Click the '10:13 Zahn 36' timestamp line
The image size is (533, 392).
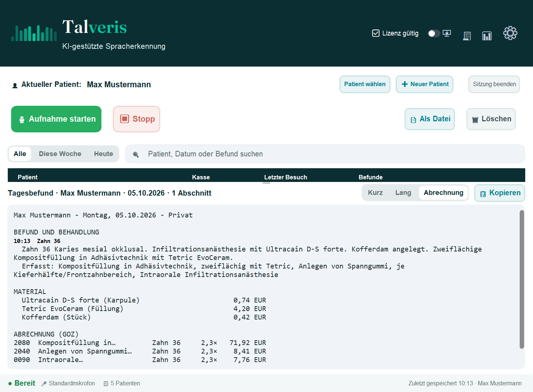[37, 241]
